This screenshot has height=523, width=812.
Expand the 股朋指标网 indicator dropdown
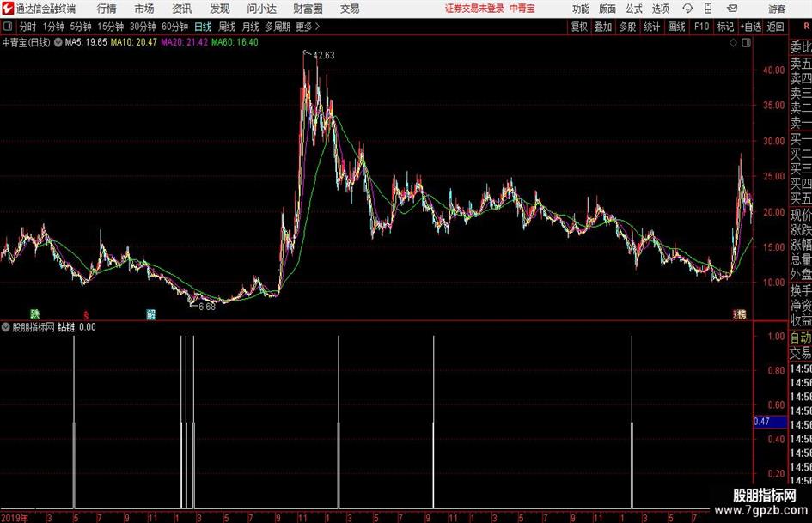[x=6, y=327]
